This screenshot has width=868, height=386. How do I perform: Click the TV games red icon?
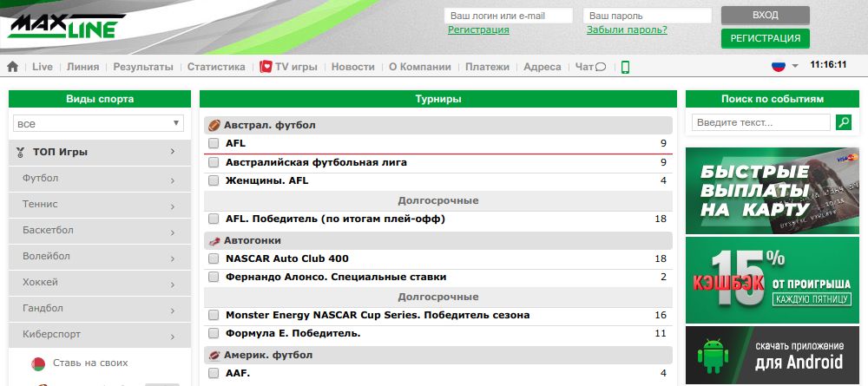point(266,67)
